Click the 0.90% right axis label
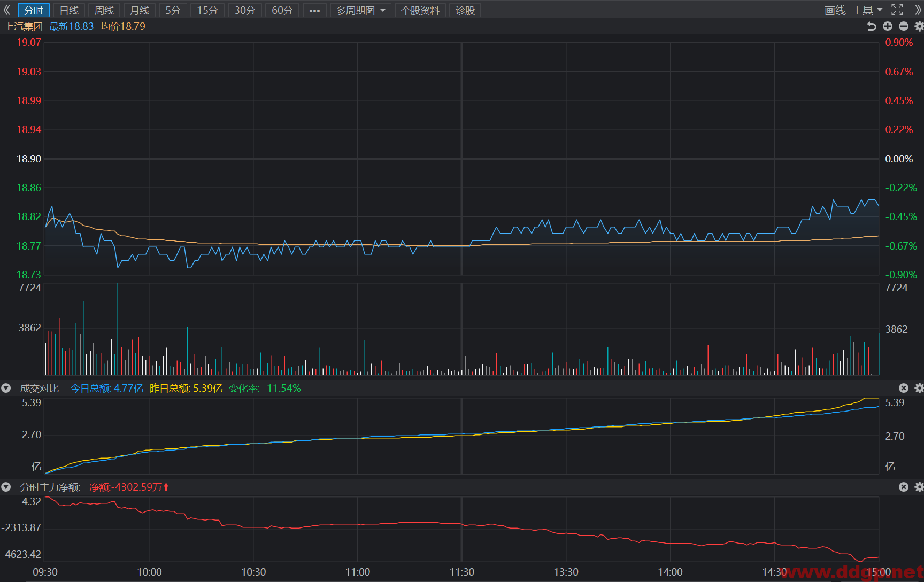Image resolution: width=924 pixels, height=582 pixels. (x=899, y=42)
